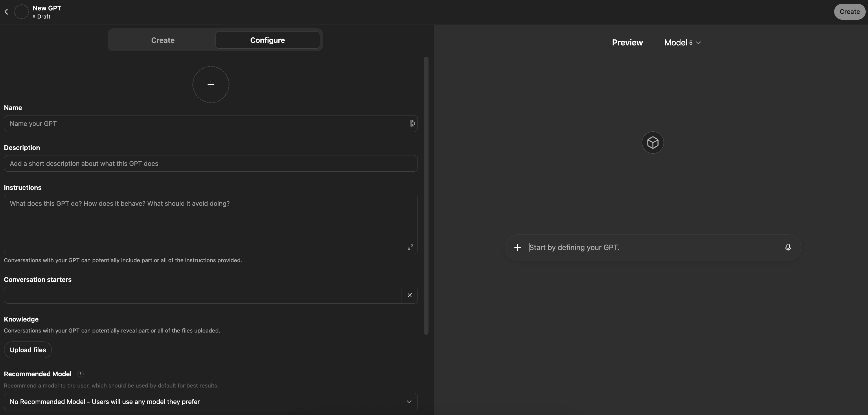Screen dimensions: 868x415
Task: Click the draft GPT avatar circle in header
Action: click(x=22, y=12)
